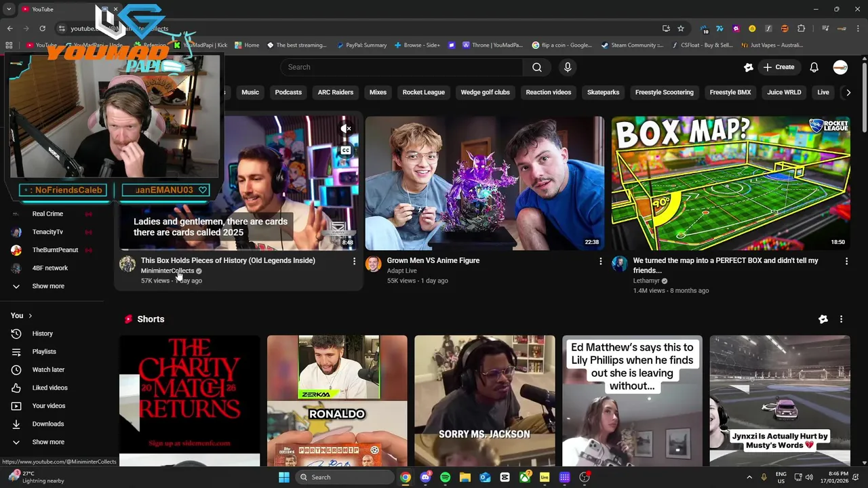Click the Create video button
Viewport: 868px width, 488px height.
778,67
